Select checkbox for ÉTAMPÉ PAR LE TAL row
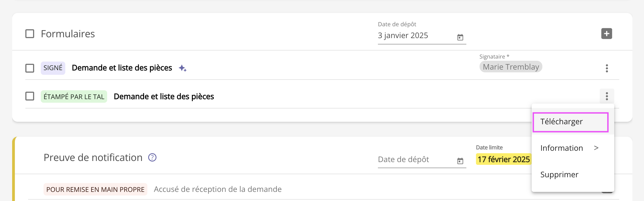The image size is (644, 201). click(x=30, y=96)
